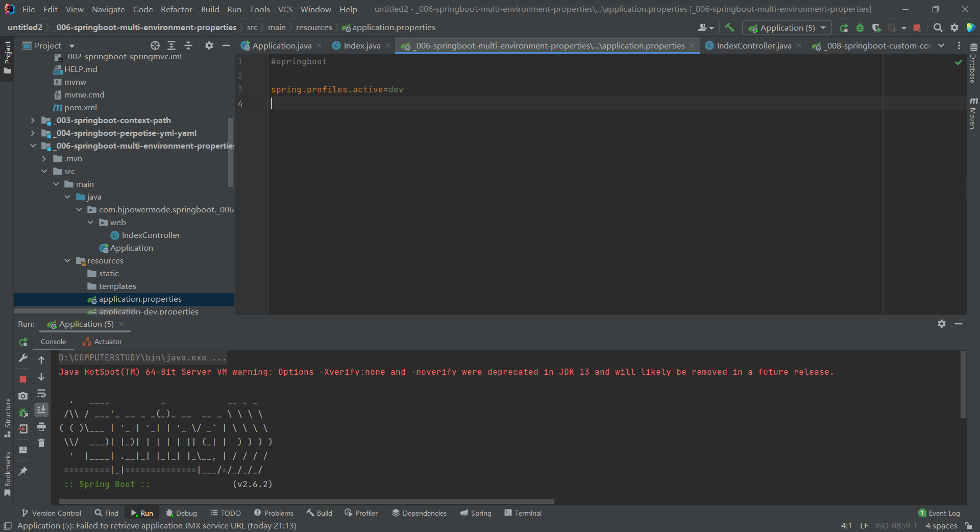The image size is (980, 532).
Task: Toggle soft-wrap in the console
Action: tap(41, 394)
